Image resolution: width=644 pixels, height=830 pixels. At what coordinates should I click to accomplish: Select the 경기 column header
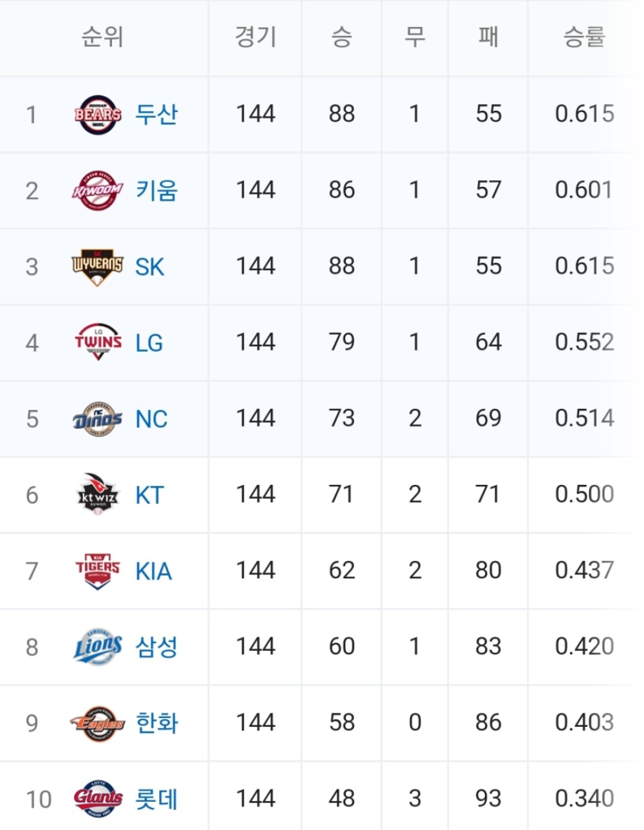point(256,37)
